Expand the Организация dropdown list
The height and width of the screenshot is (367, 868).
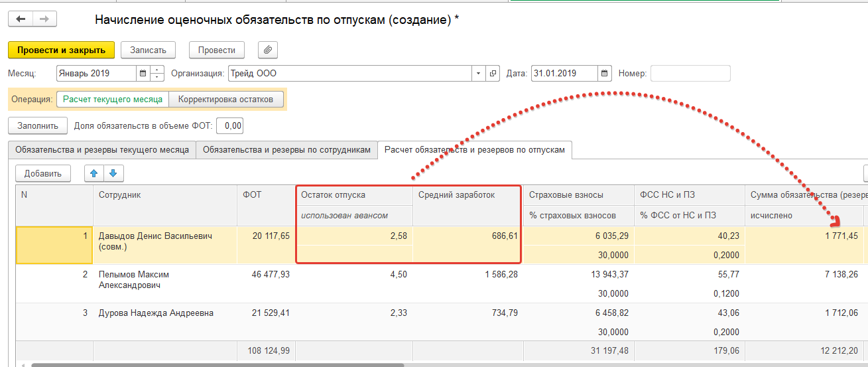tap(479, 74)
